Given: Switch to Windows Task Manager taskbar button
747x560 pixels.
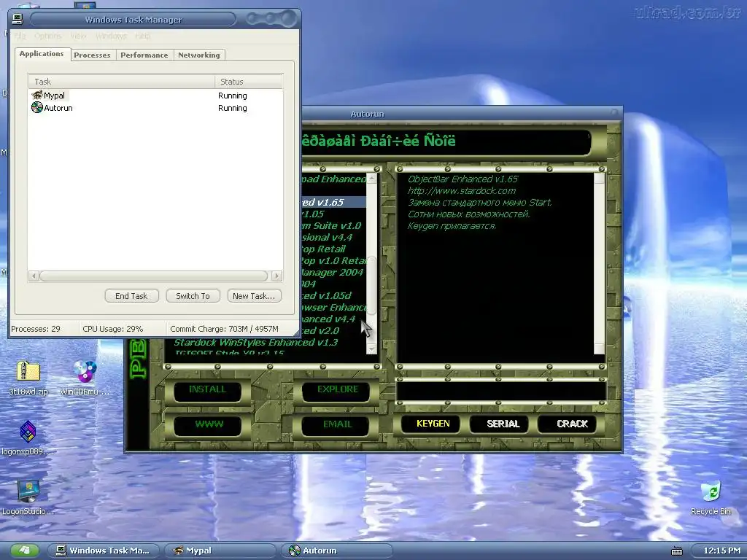Looking at the screenshot, I should pos(104,551).
